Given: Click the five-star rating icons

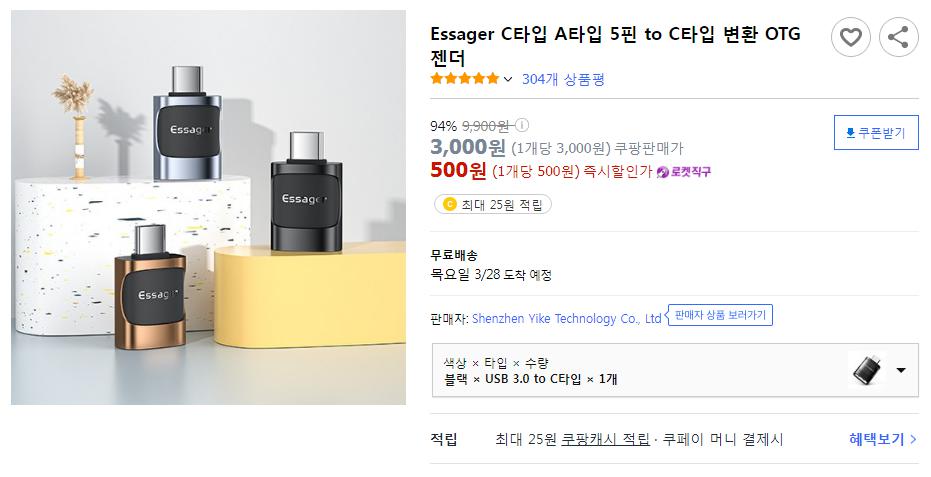Looking at the screenshot, I should 465,78.
